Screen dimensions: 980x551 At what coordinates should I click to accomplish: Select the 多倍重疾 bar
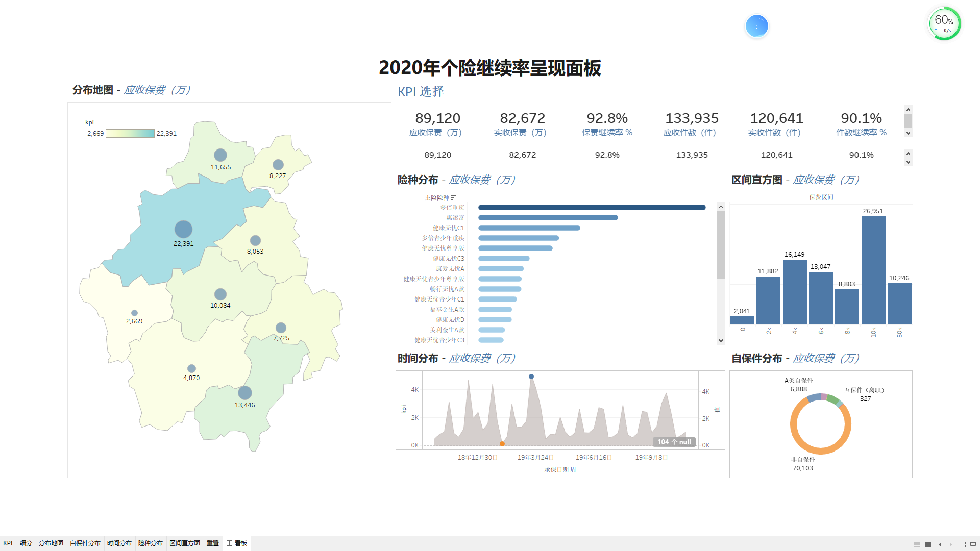point(592,208)
